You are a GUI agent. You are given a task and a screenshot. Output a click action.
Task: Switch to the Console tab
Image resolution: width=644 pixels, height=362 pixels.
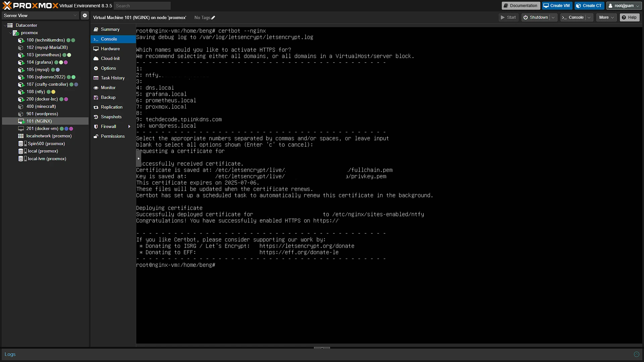(113, 39)
